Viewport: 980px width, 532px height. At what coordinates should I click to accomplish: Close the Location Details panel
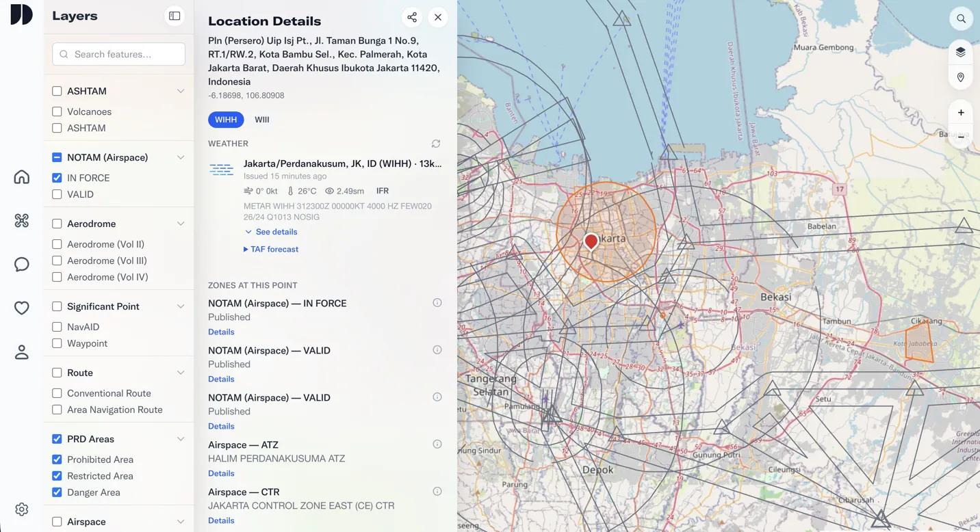point(438,17)
